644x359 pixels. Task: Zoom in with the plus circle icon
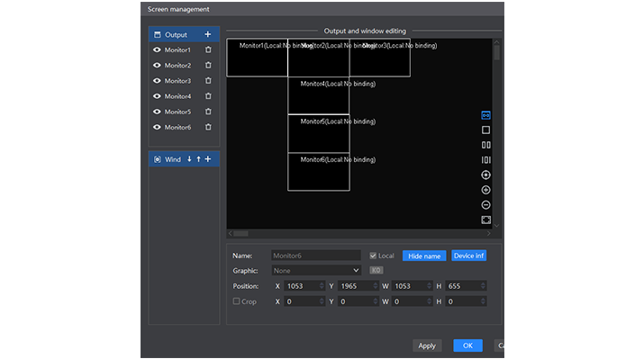click(485, 190)
